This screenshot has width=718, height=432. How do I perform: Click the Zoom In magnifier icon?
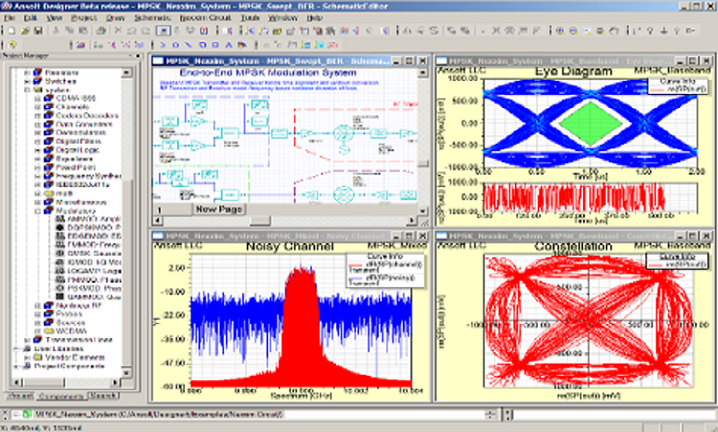[x=560, y=31]
